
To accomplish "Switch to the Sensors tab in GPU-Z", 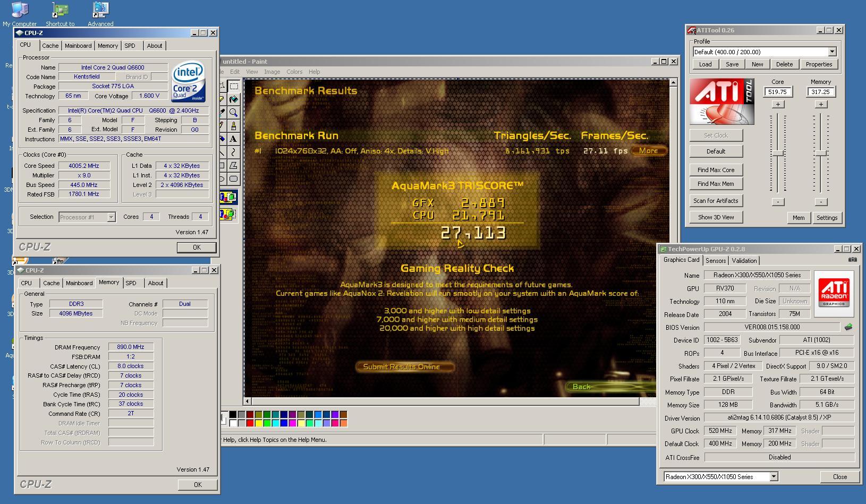I will [x=716, y=260].
